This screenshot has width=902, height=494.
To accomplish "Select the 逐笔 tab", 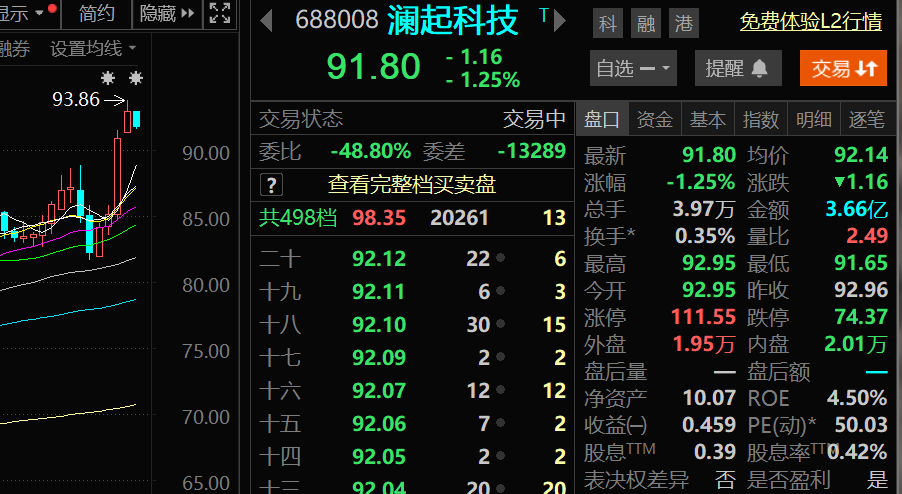I will (867, 120).
